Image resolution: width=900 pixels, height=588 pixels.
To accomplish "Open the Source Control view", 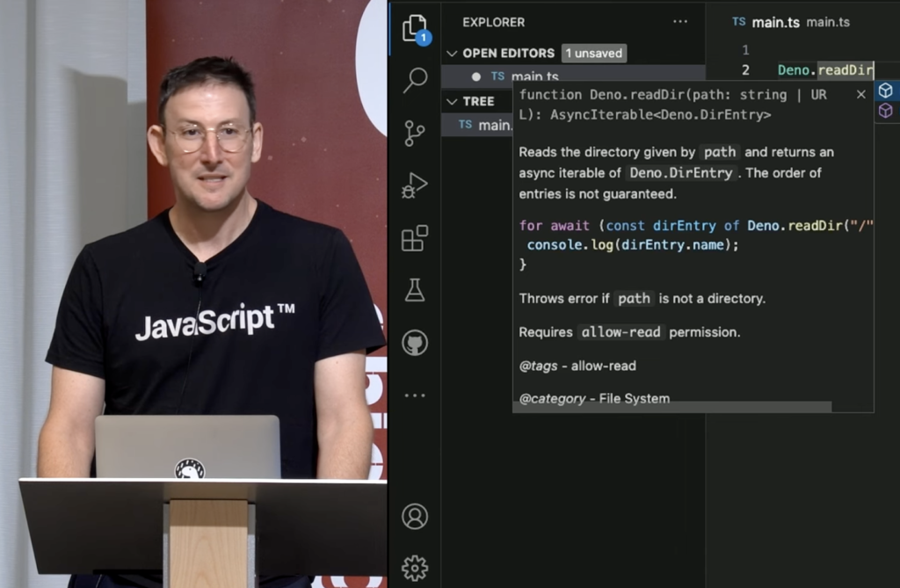I will pos(415,133).
